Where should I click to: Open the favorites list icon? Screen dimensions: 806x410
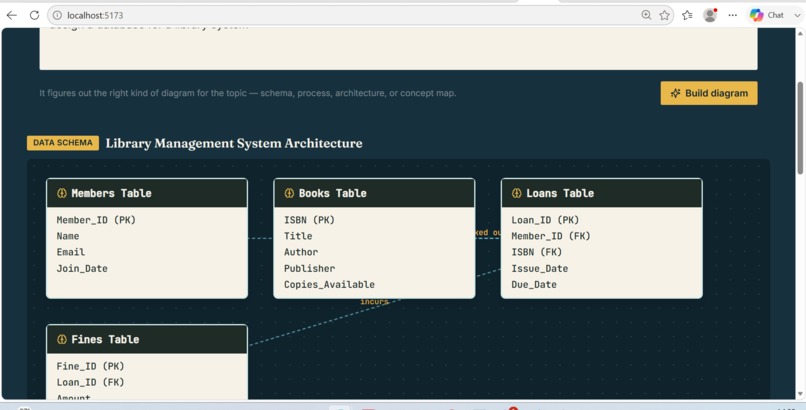pyautogui.click(x=687, y=15)
